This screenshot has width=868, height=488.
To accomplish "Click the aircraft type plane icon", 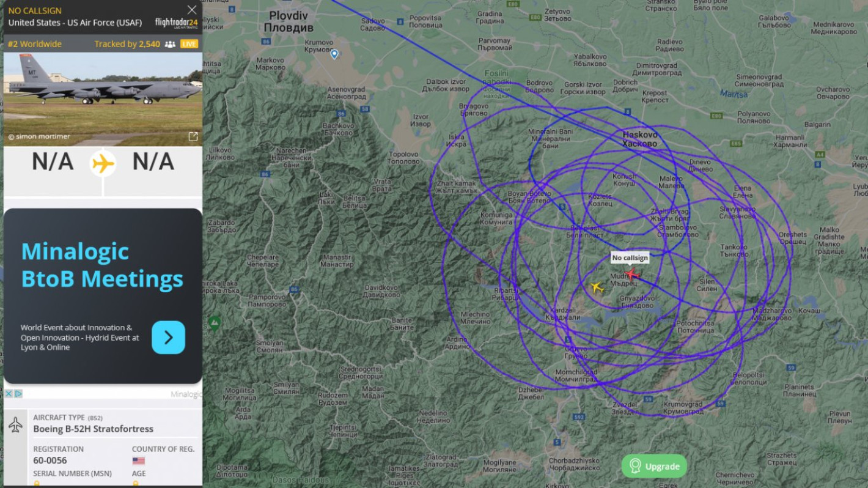I will pyautogui.click(x=15, y=424).
